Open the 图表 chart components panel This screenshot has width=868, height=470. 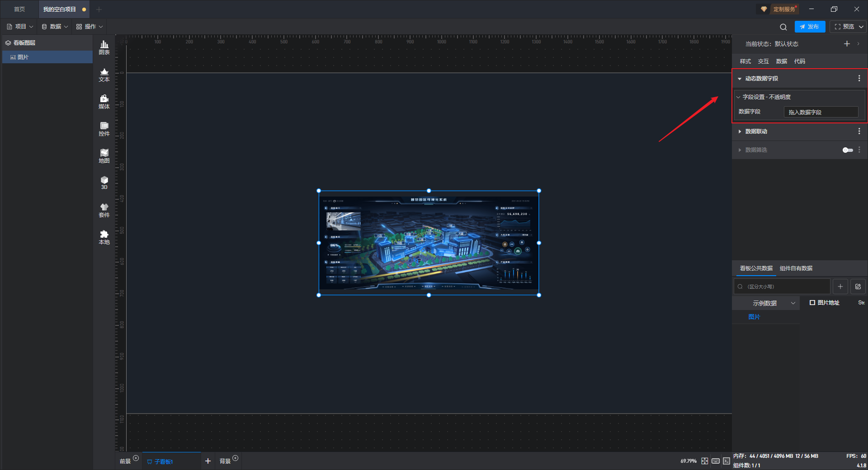pyautogui.click(x=104, y=47)
